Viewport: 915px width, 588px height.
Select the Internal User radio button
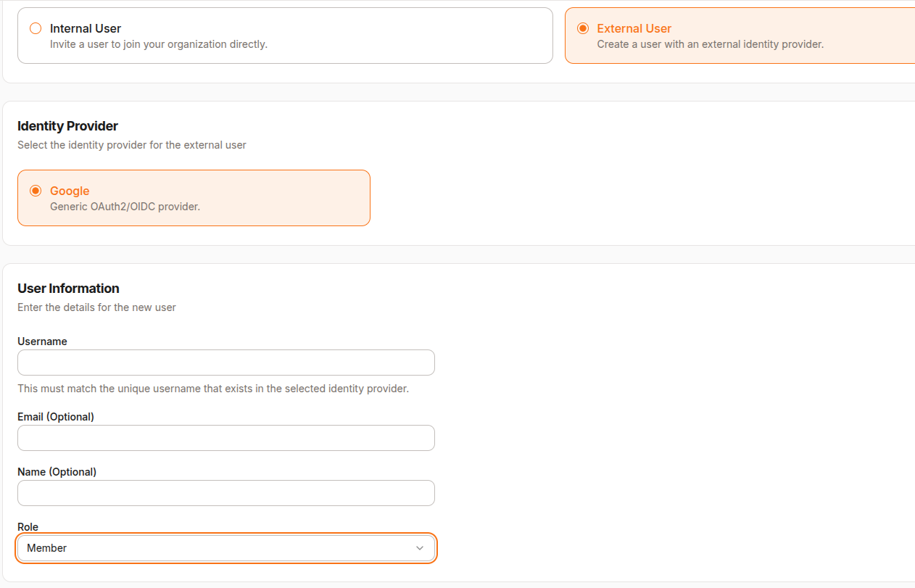pos(36,28)
